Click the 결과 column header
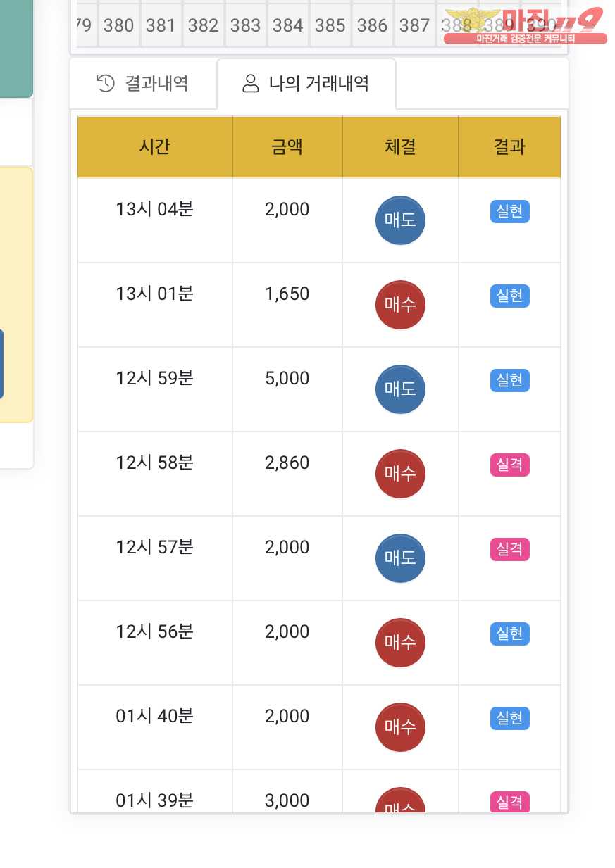Image resolution: width=615 pixels, height=868 pixels. (509, 146)
